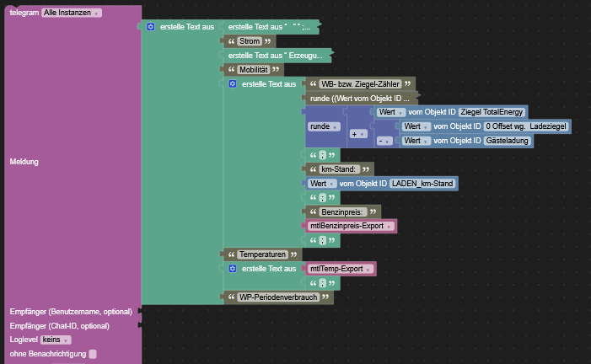The width and height of the screenshot is (591, 364).
Task: Edit the 'Strom' text field
Action: coord(250,41)
